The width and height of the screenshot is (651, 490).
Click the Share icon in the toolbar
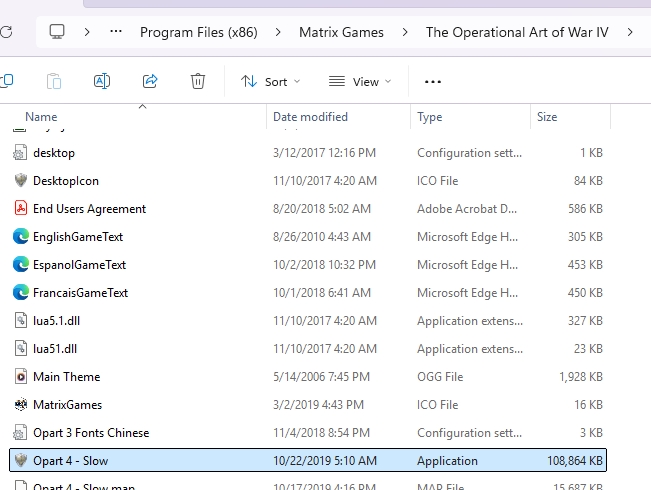pyautogui.click(x=150, y=81)
